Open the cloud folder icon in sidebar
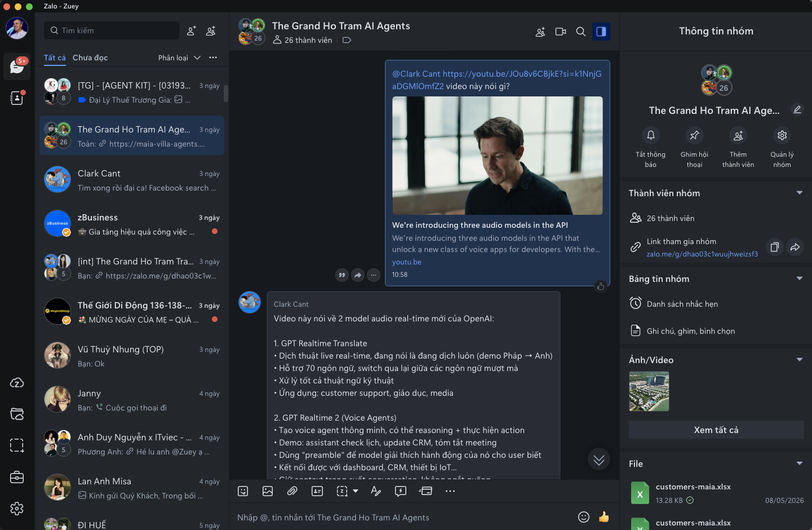Viewport: 812px width, 530px height. 17,414
